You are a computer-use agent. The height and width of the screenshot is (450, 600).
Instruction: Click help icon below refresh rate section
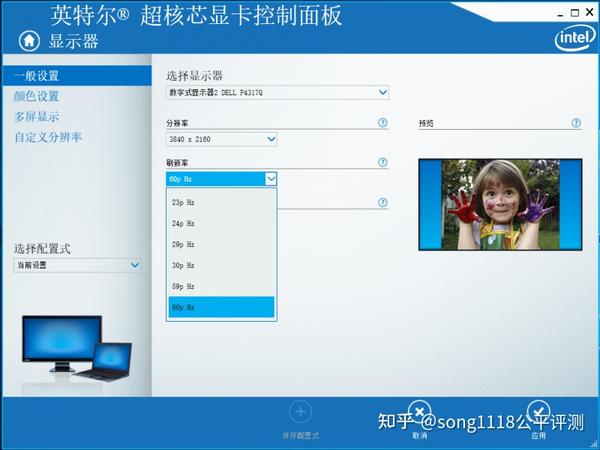point(382,202)
